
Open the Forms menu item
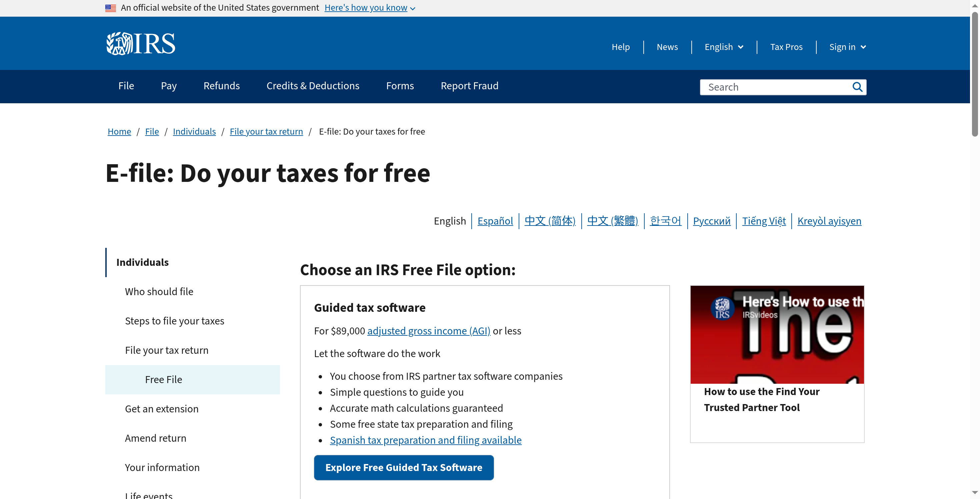click(x=400, y=86)
